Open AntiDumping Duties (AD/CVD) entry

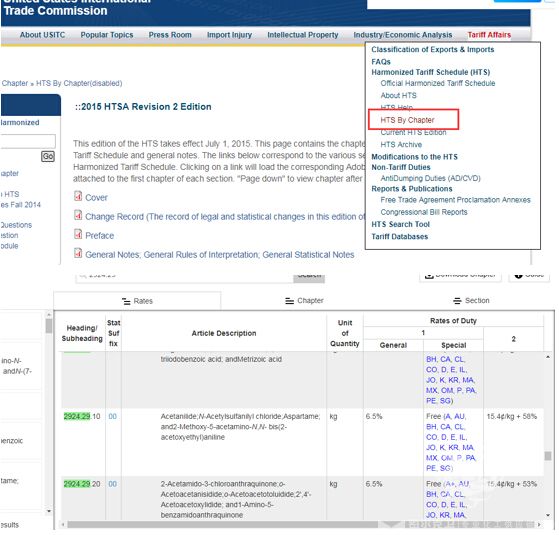(x=430, y=178)
